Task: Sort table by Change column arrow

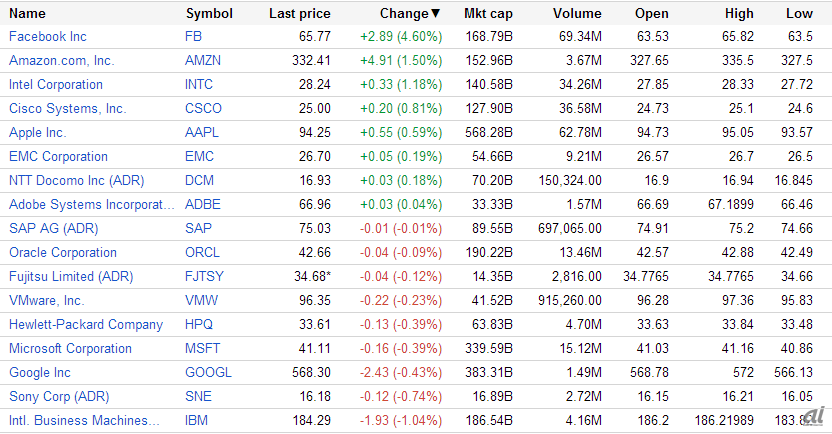Action: (x=435, y=13)
